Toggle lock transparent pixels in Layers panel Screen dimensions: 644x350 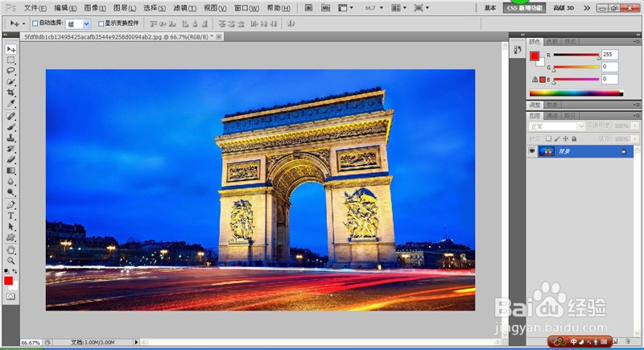tap(548, 138)
